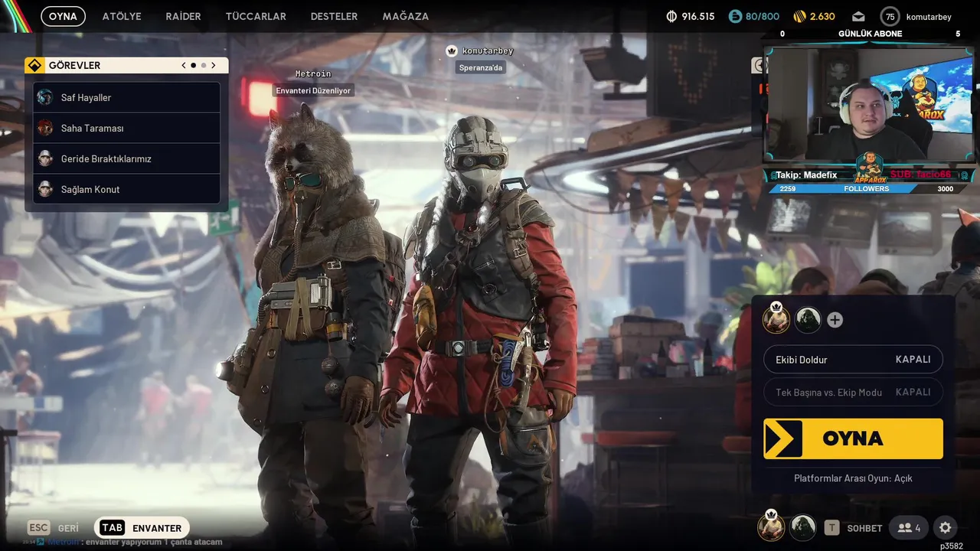Click the komutarbey name above the character
980x551 pixels.
tap(488, 51)
